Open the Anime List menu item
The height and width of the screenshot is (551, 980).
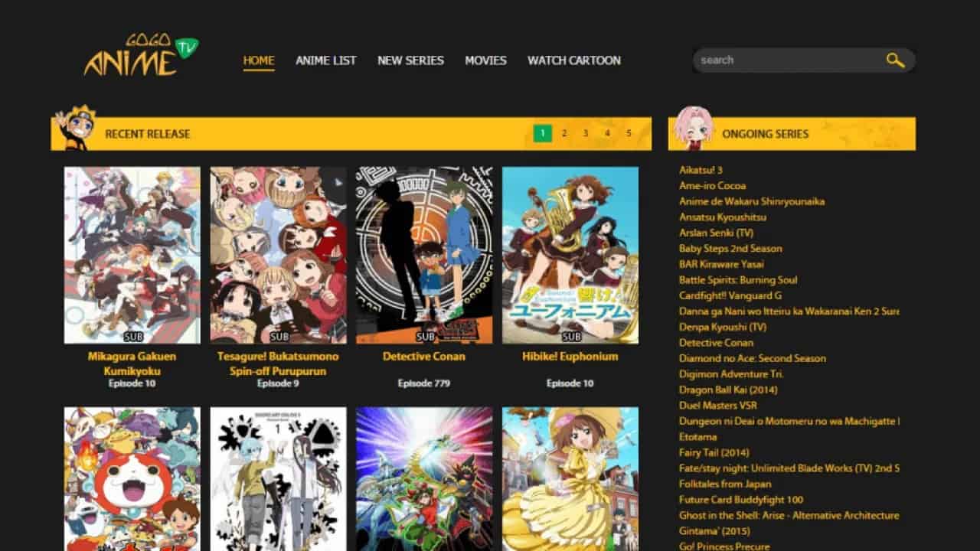325,60
